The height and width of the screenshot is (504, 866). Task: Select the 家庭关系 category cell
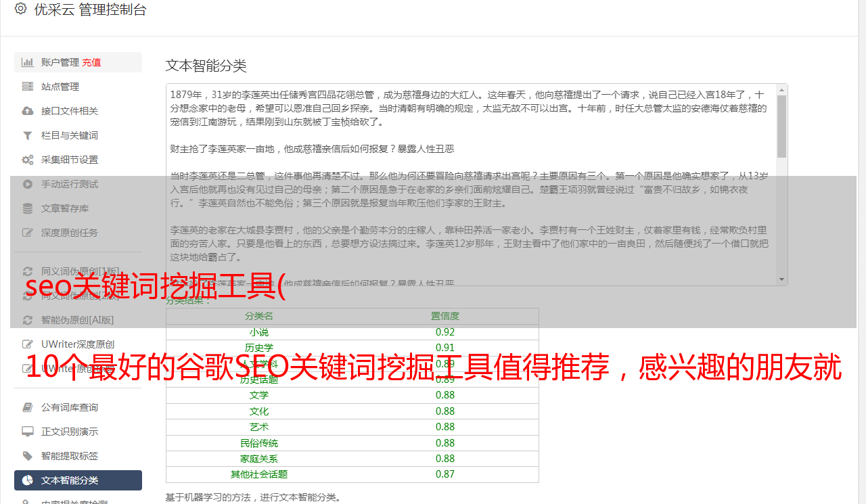tap(259, 459)
